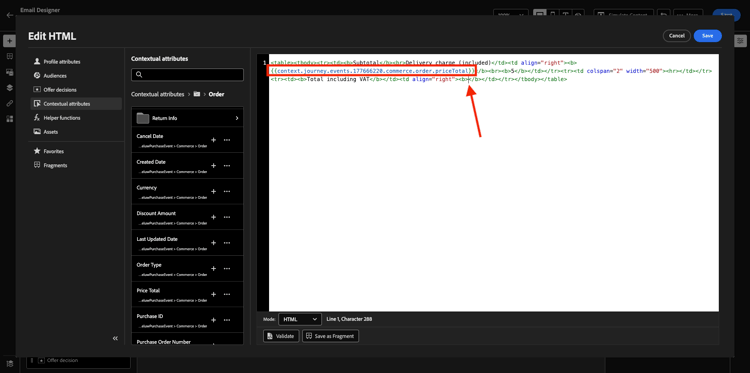Open the links icon in Email Designer sidebar
Viewport: 750px width, 373px height.
tap(10, 103)
